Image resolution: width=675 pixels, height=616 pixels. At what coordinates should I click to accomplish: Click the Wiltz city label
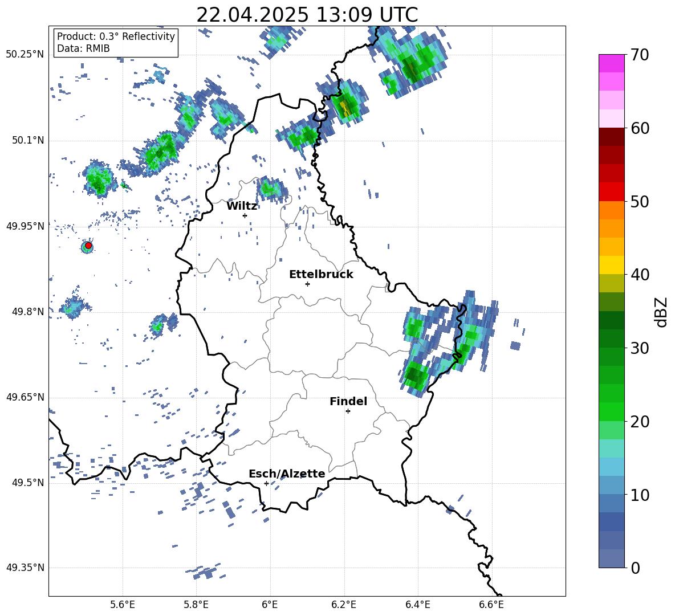(242, 206)
